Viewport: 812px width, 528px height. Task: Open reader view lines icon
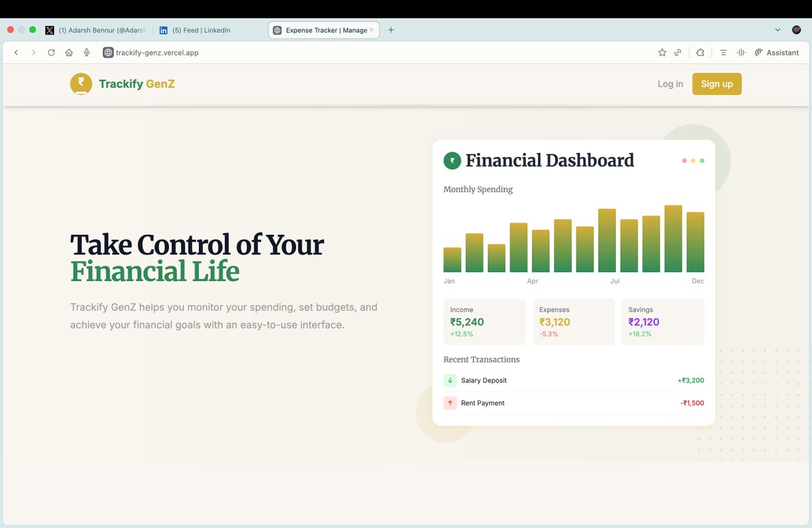723,53
